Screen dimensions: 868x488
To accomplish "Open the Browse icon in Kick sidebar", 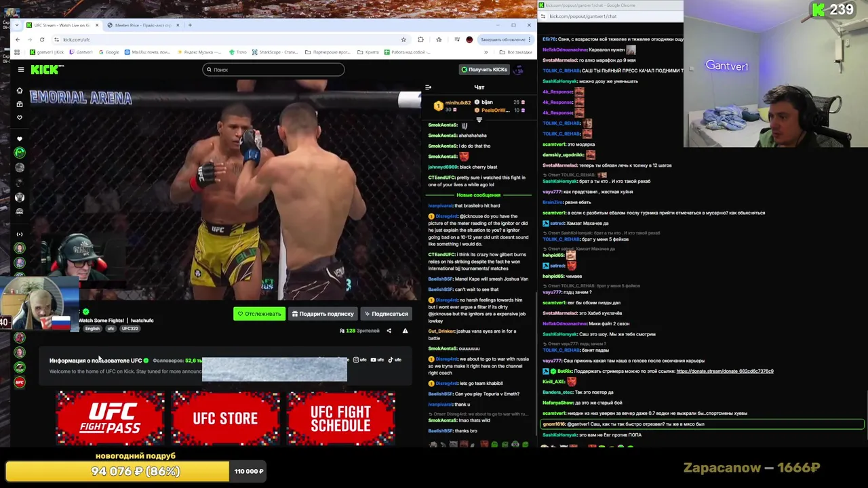I will [x=19, y=104].
